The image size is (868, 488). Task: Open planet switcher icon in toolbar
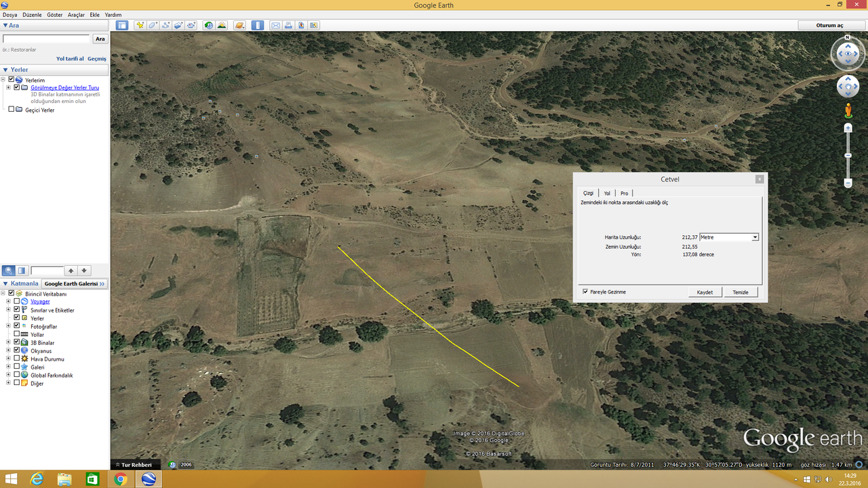pyautogui.click(x=240, y=25)
